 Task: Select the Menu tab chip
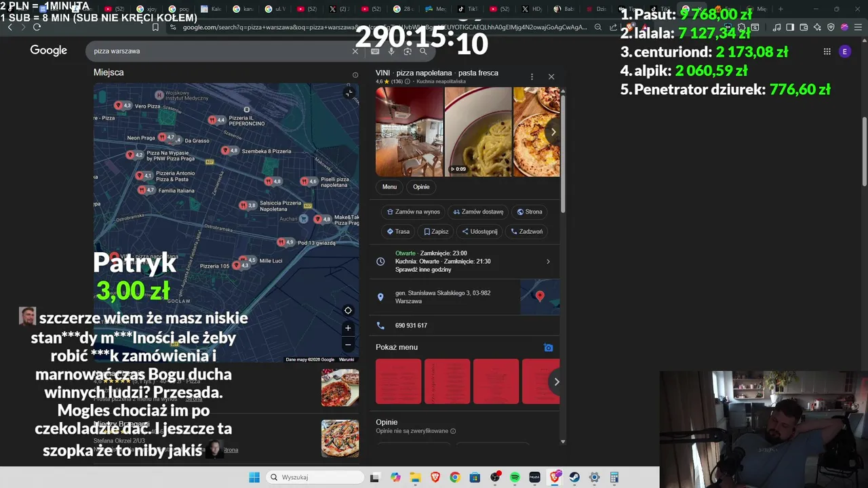coord(389,187)
